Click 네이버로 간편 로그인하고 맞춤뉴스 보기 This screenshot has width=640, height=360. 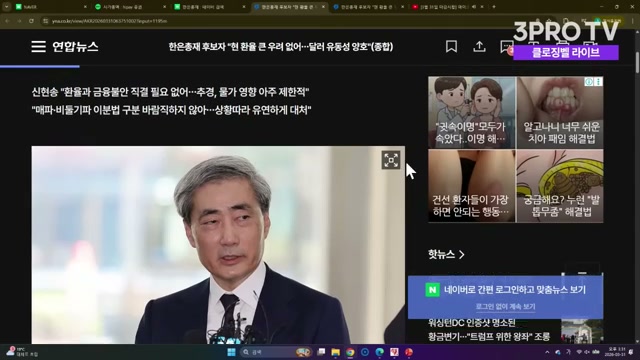click(515, 290)
